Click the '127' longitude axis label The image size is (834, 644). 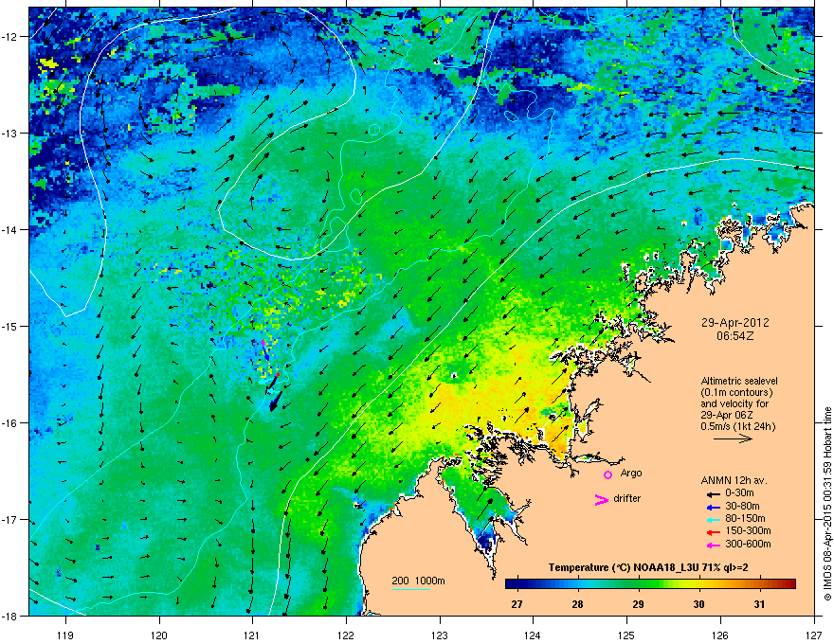[x=814, y=635]
